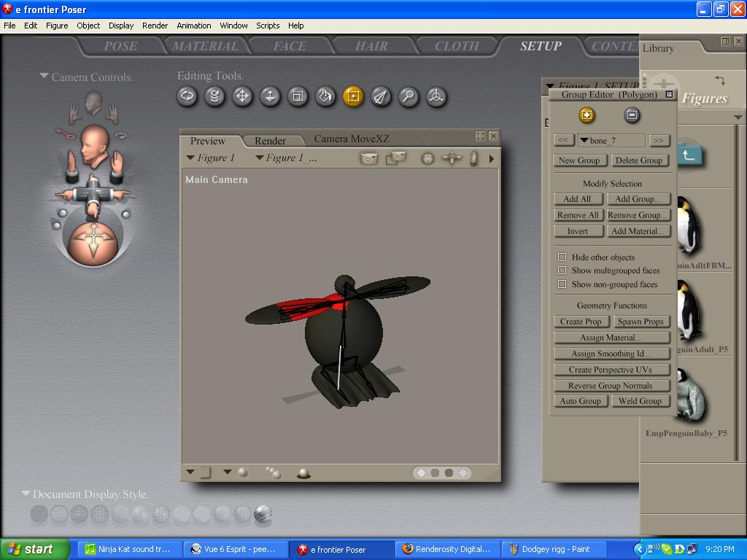Image resolution: width=747 pixels, height=560 pixels.
Task: Open the Scripts menu
Action: point(268,26)
